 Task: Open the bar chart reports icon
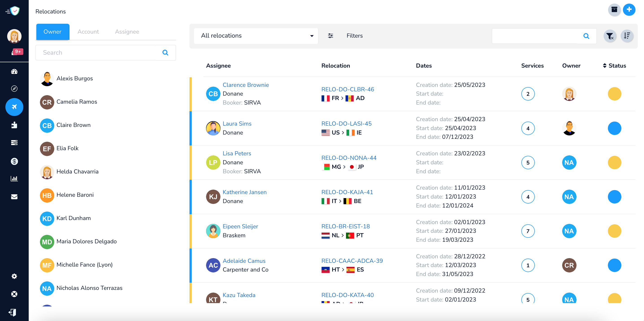tap(14, 178)
